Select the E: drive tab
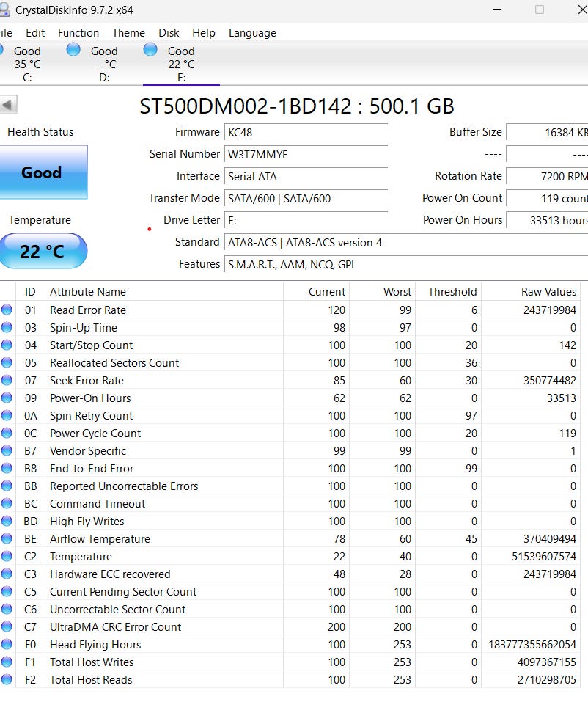 [181, 64]
